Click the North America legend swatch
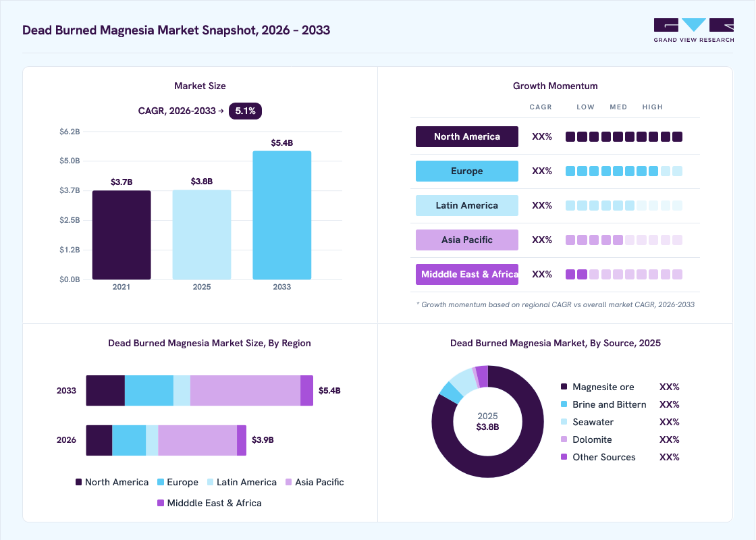The height and width of the screenshot is (540, 756). pos(78,482)
